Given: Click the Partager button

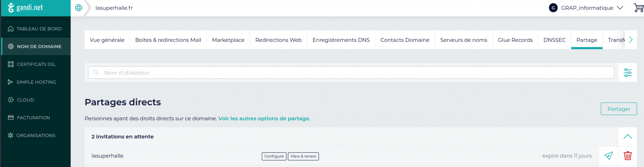Looking at the screenshot, I should tap(618, 109).
